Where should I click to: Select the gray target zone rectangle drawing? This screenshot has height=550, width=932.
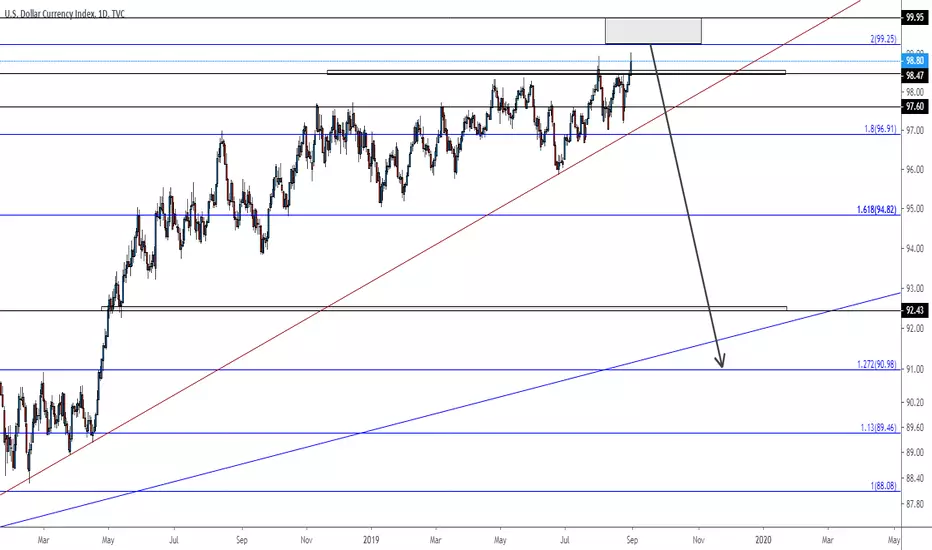pos(653,31)
